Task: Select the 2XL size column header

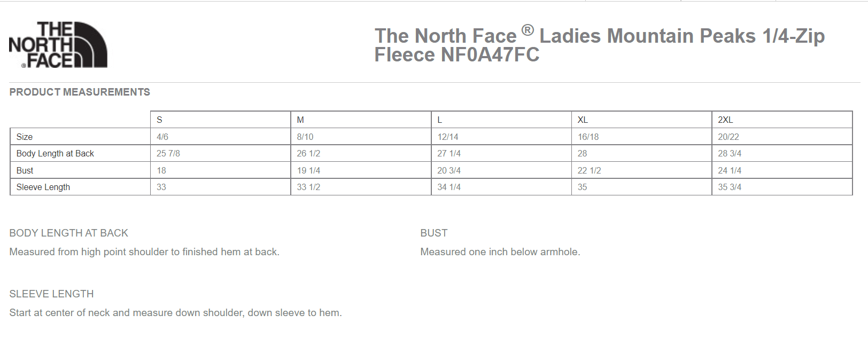Action: [x=782, y=120]
